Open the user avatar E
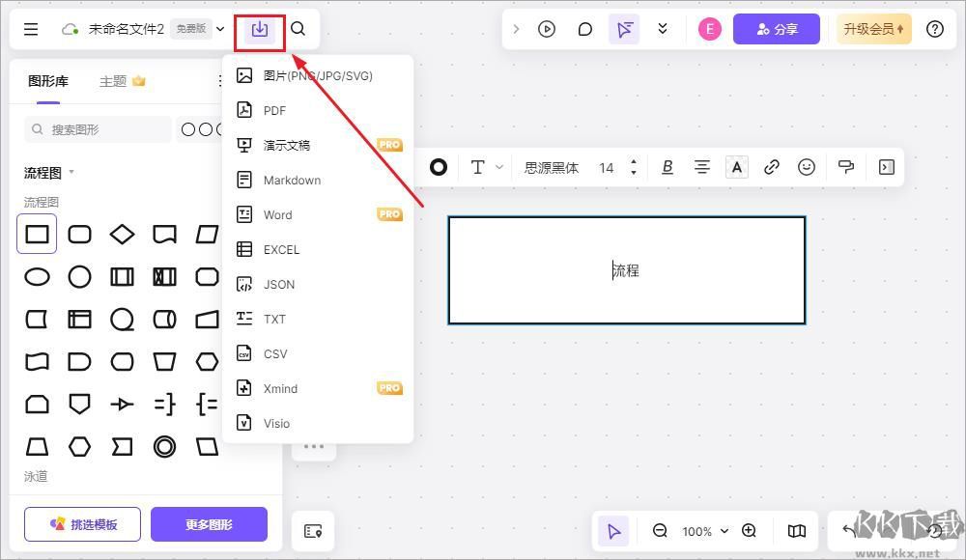This screenshot has width=966, height=560. click(x=710, y=29)
